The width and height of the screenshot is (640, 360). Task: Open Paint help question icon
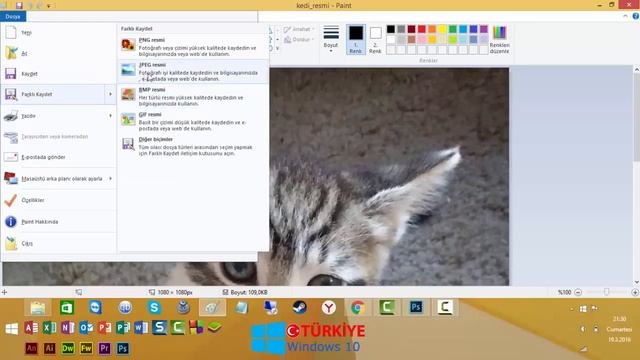click(636, 16)
